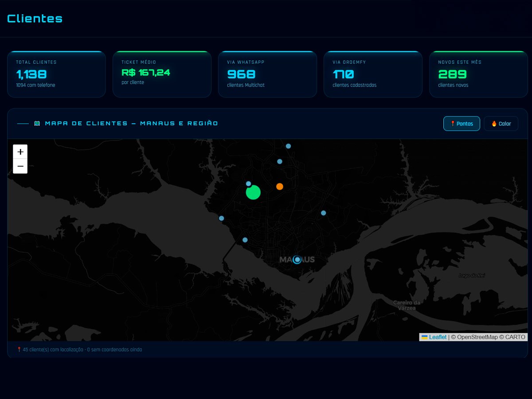Zoom in on the map

click(x=20, y=152)
